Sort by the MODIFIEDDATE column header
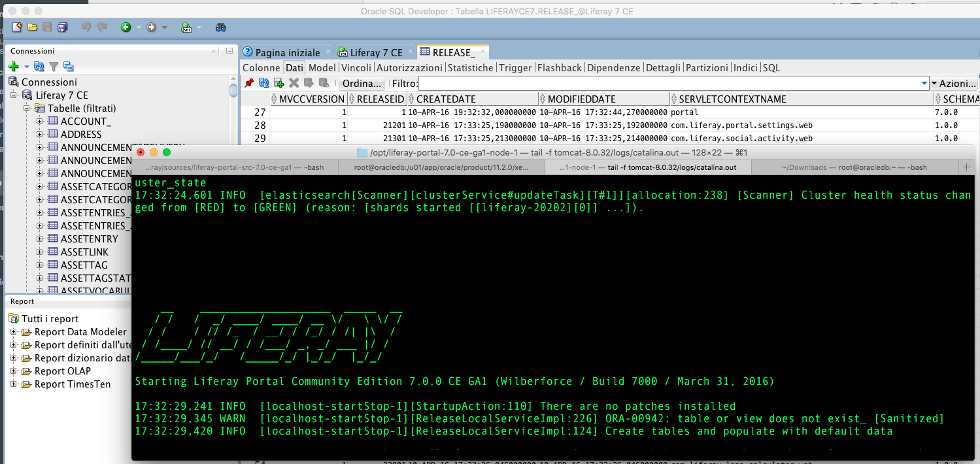The height and width of the screenshot is (464, 980). (x=604, y=99)
